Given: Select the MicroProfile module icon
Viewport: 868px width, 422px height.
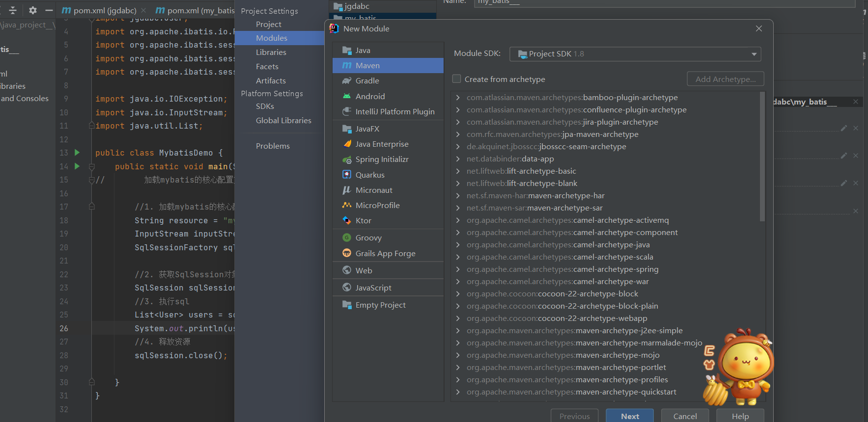Looking at the screenshot, I should pyautogui.click(x=347, y=205).
